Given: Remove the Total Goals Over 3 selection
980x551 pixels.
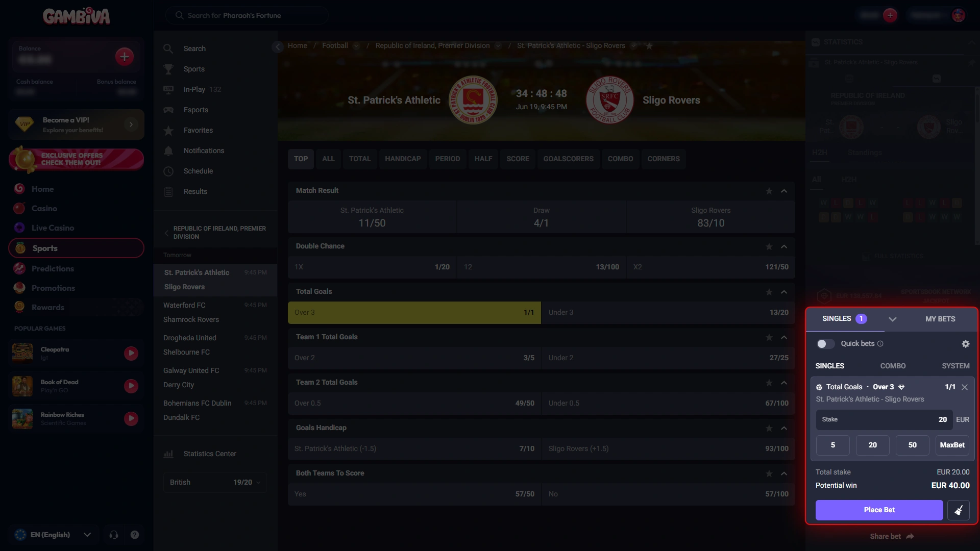Looking at the screenshot, I should point(964,387).
